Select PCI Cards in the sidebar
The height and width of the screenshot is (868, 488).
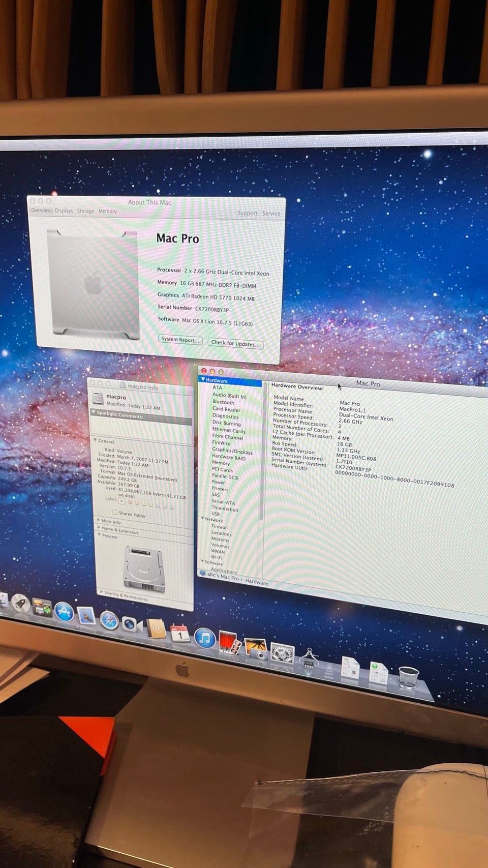(x=222, y=469)
